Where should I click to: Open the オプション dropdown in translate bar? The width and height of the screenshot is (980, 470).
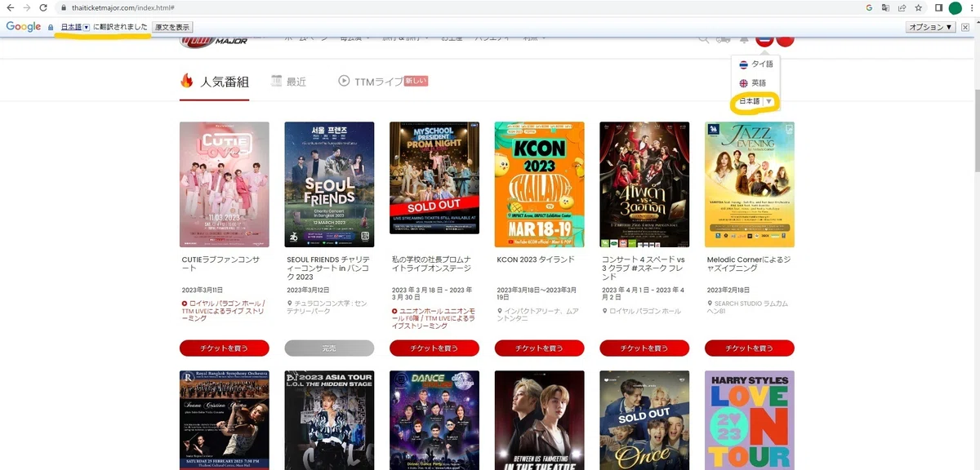(931, 27)
